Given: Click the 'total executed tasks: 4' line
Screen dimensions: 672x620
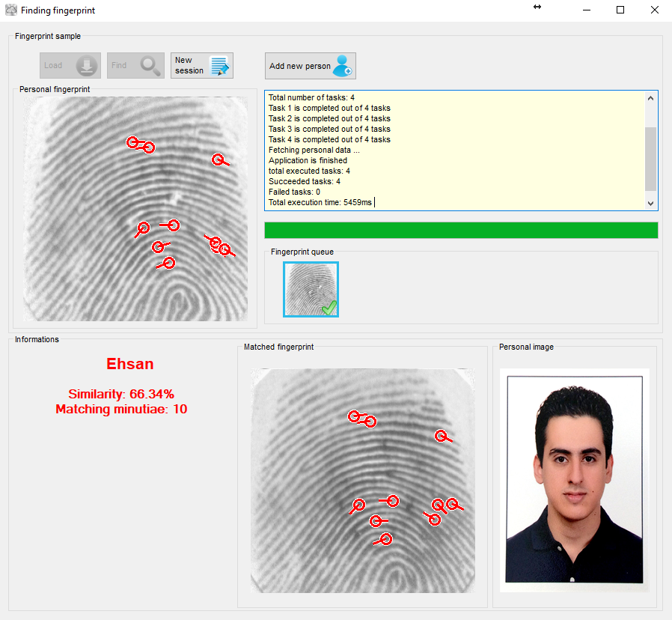Looking at the screenshot, I should [309, 171].
